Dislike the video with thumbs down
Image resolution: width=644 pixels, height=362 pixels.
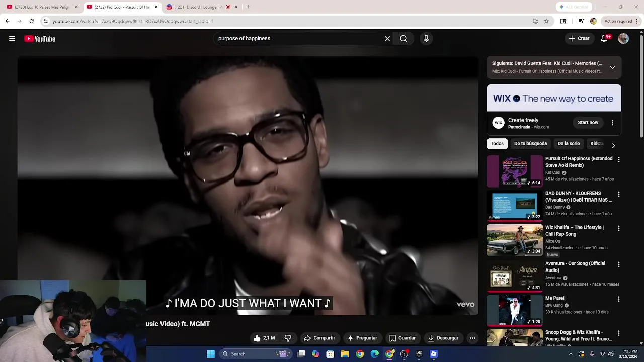coord(288,338)
